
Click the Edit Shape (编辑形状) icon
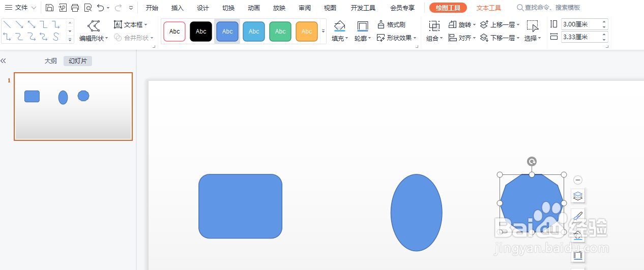coord(94,26)
